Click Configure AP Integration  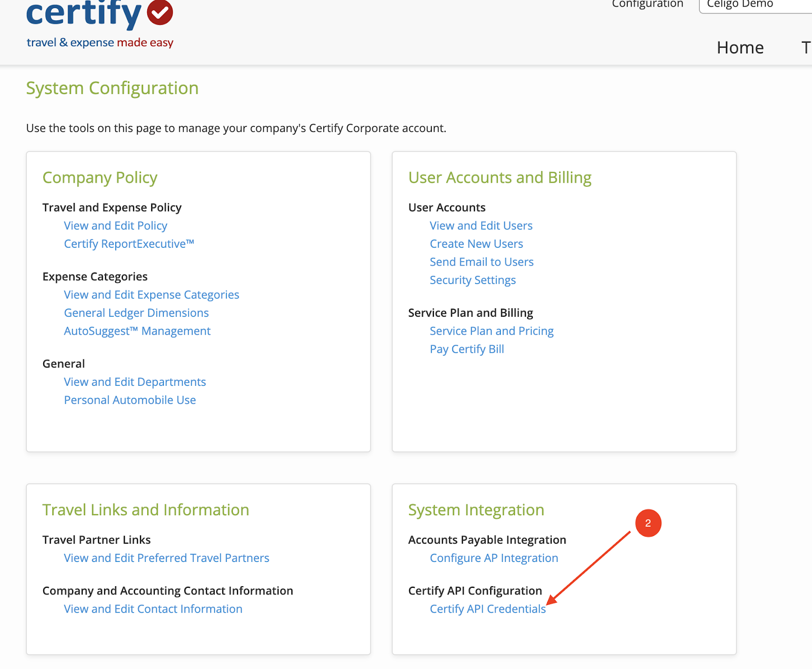pyautogui.click(x=494, y=558)
